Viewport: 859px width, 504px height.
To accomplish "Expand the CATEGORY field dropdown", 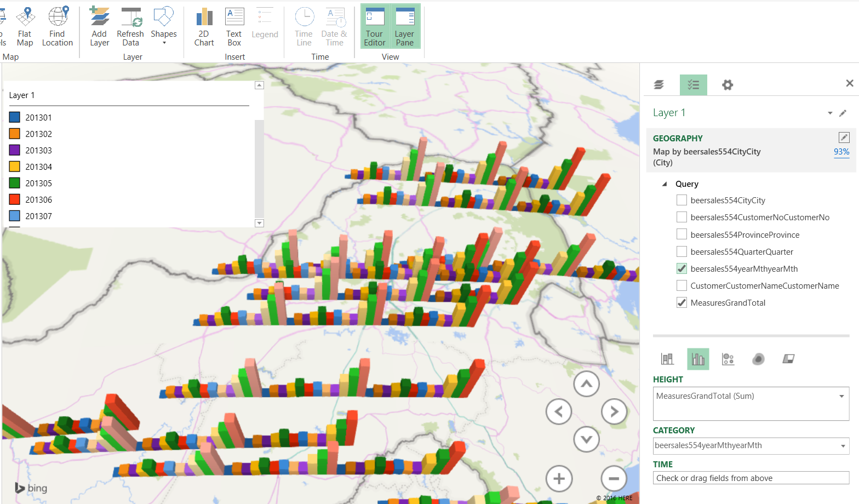I will [x=843, y=446].
